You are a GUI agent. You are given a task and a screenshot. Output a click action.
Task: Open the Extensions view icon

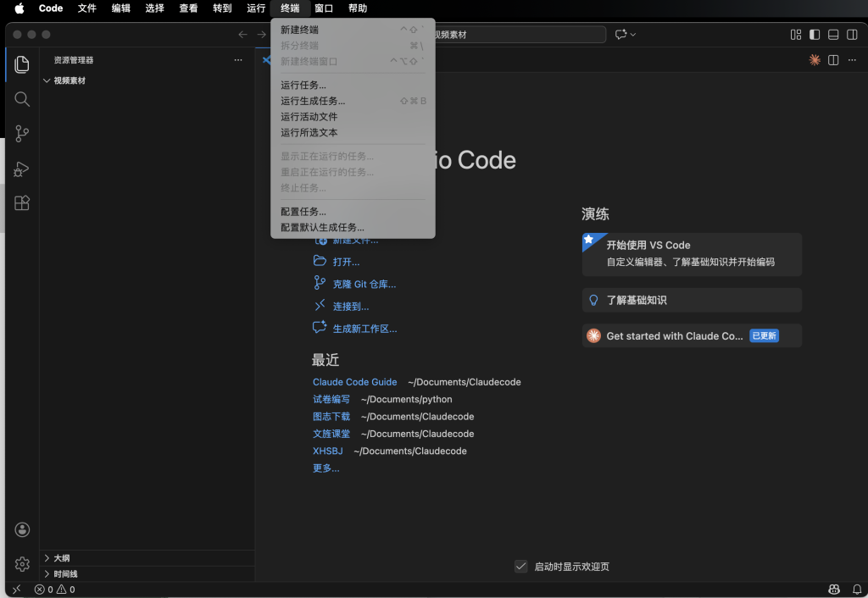pos(22,203)
